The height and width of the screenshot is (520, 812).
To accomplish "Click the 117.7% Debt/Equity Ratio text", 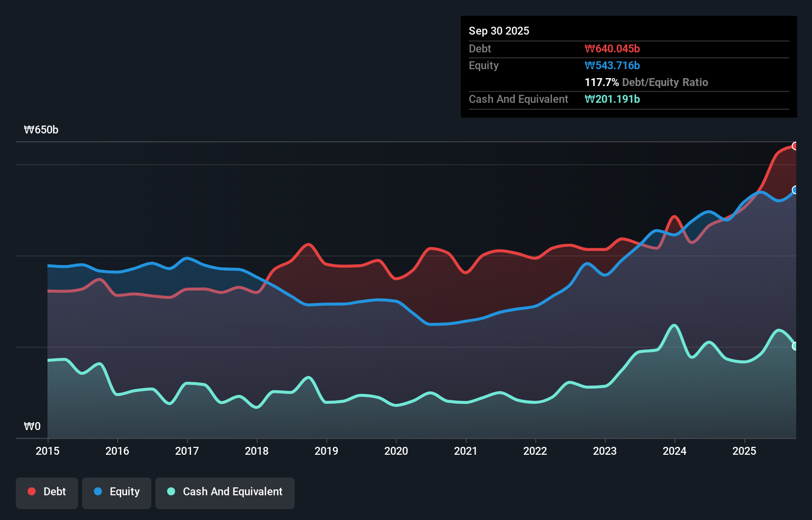I will pos(646,82).
